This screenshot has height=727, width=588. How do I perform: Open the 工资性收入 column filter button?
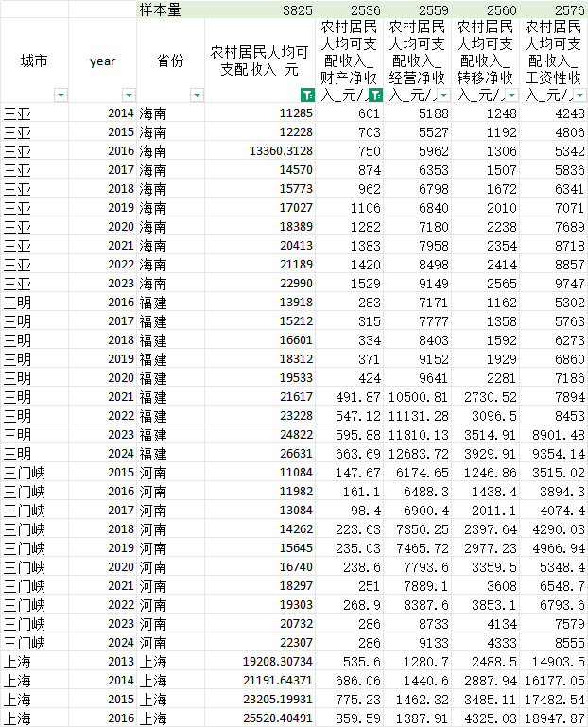[579, 95]
